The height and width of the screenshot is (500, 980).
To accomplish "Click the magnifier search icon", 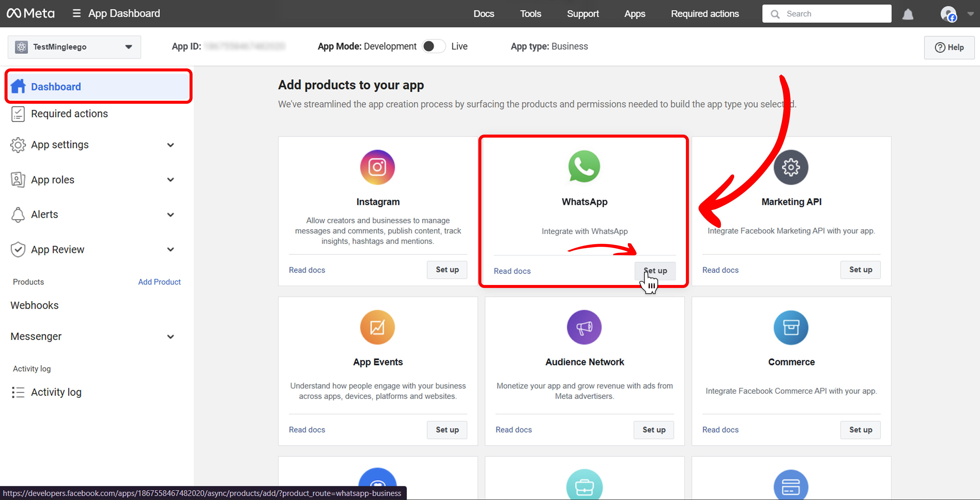I will [775, 14].
